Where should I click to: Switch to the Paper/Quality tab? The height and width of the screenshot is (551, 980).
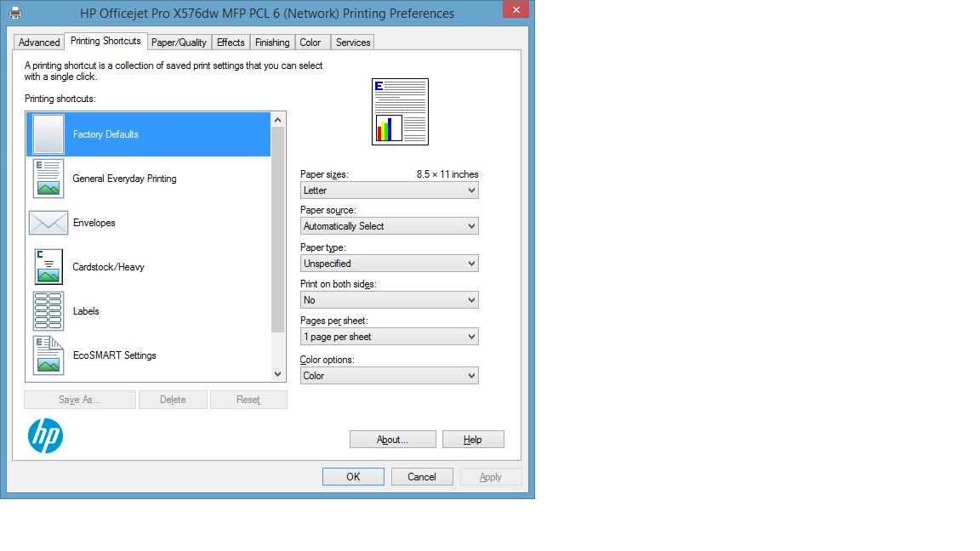[179, 43]
